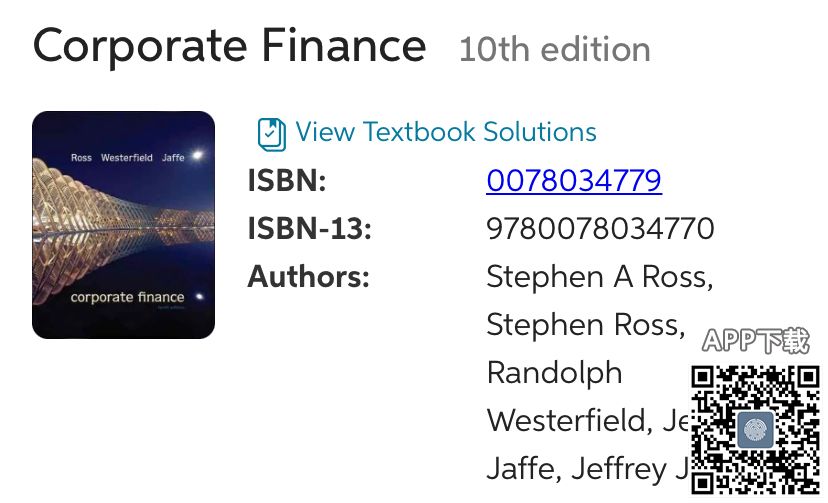Click the author names printed on the cover
The image size is (828, 503).
[x=127, y=159]
